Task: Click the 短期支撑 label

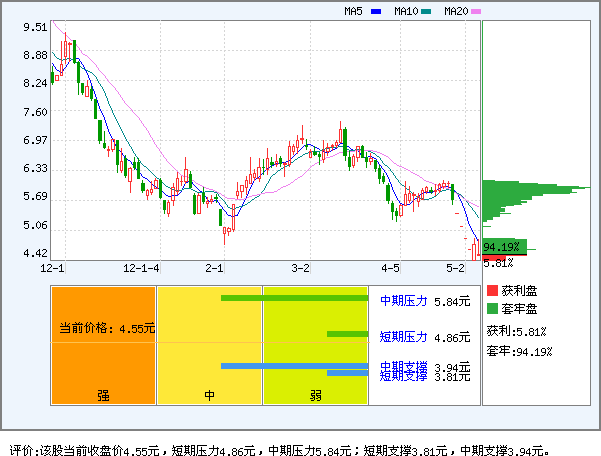Action: 404,376
